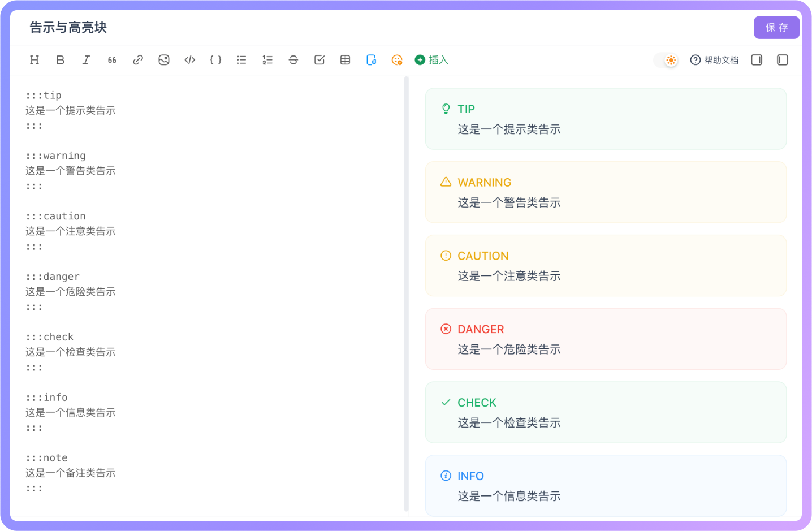812x531 pixels.
Task: Click '这是一个检查类告示' in CHECK preview card
Action: pyautogui.click(x=509, y=423)
